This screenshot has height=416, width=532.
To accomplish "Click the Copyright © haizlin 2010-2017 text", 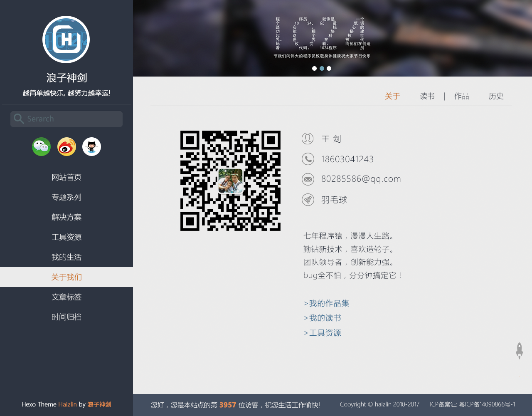I will point(379,404).
